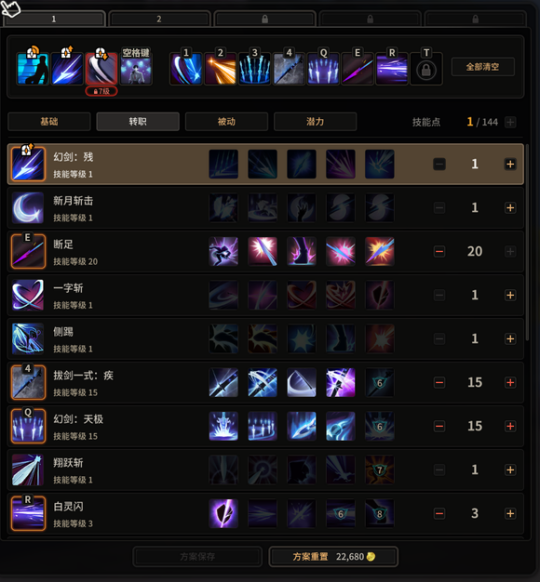Increase 拔剑一式：疾 skill level with plus
This screenshot has height=582, width=540.
[x=510, y=383]
